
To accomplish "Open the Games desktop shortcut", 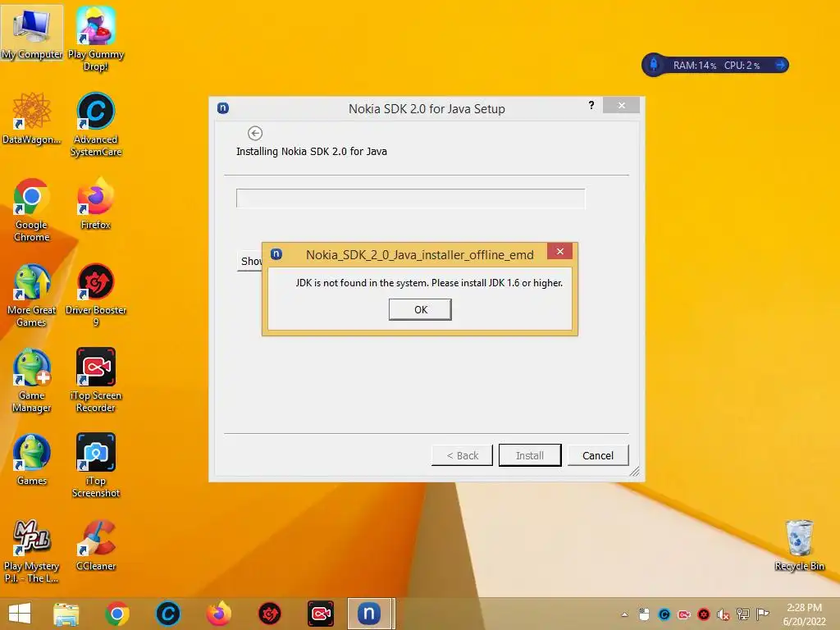I will tap(32, 459).
